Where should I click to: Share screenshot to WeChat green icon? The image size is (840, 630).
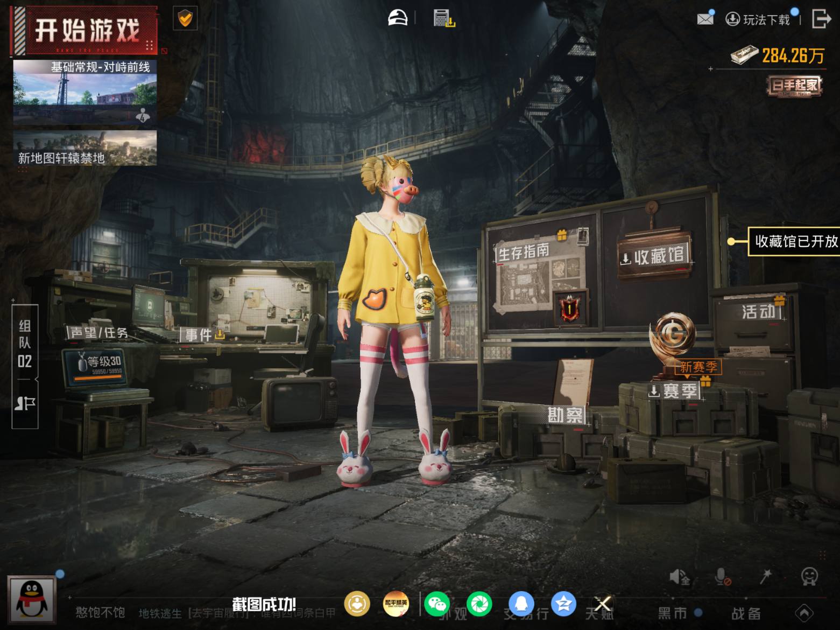click(x=437, y=604)
